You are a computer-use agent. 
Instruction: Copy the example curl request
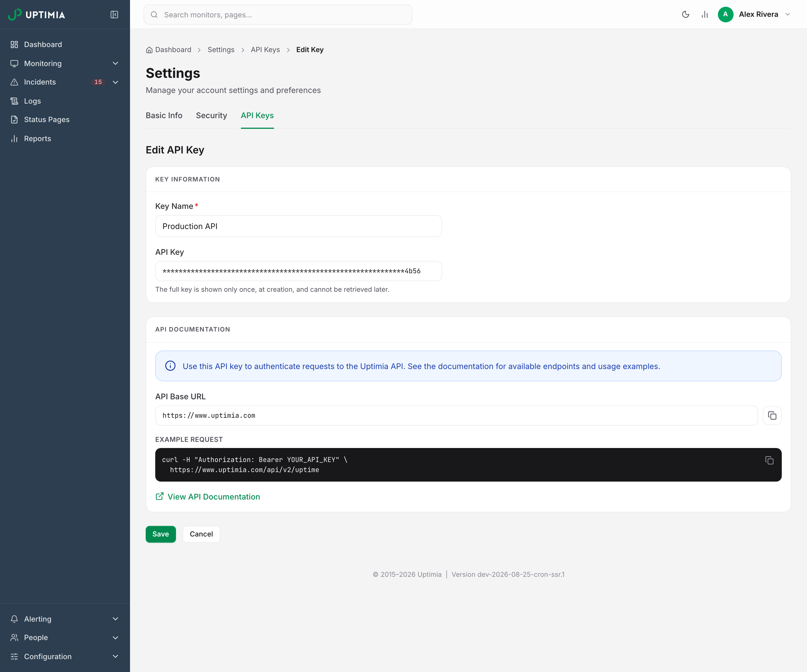[x=769, y=460]
